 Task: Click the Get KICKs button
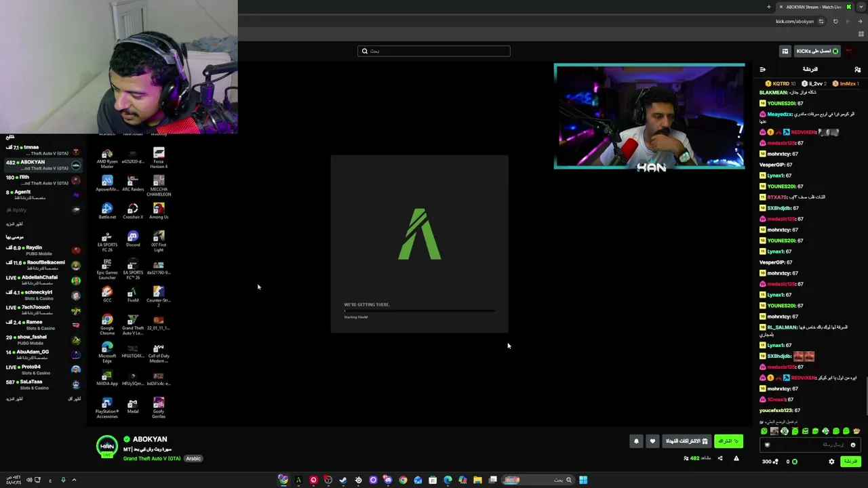click(817, 51)
